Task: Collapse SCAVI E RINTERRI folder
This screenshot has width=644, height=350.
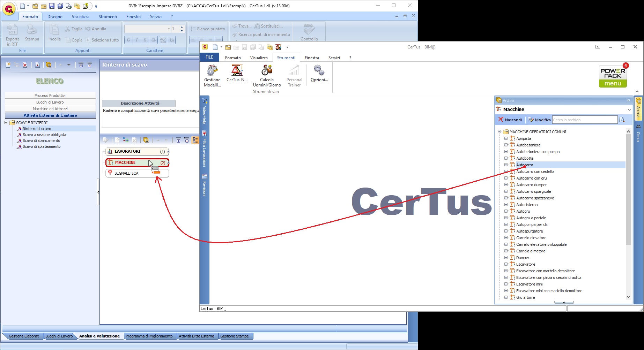Action: pyautogui.click(x=6, y=123)
